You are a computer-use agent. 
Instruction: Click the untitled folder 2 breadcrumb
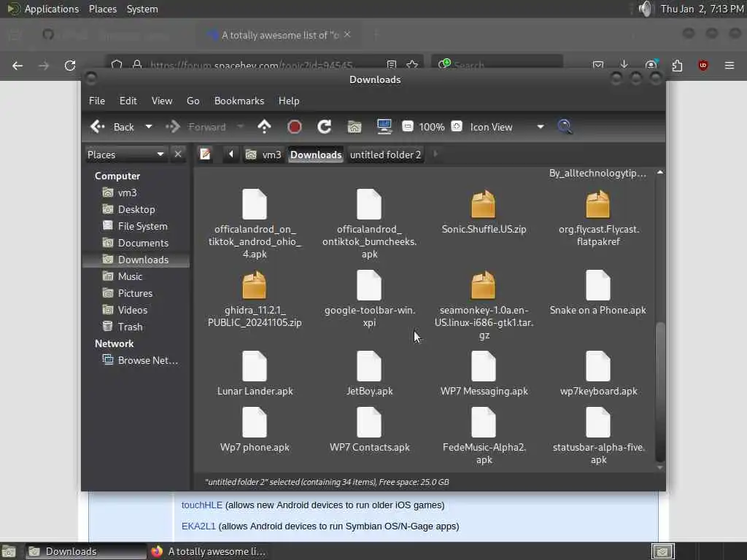coord(385,155)
